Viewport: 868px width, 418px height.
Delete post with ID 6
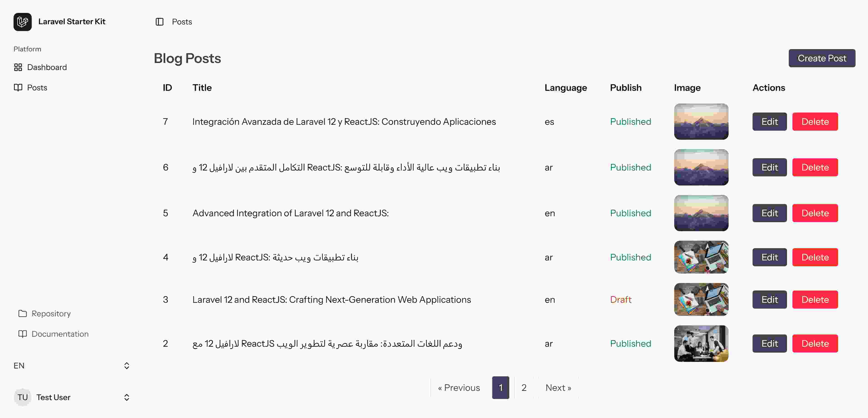point(815,167)
